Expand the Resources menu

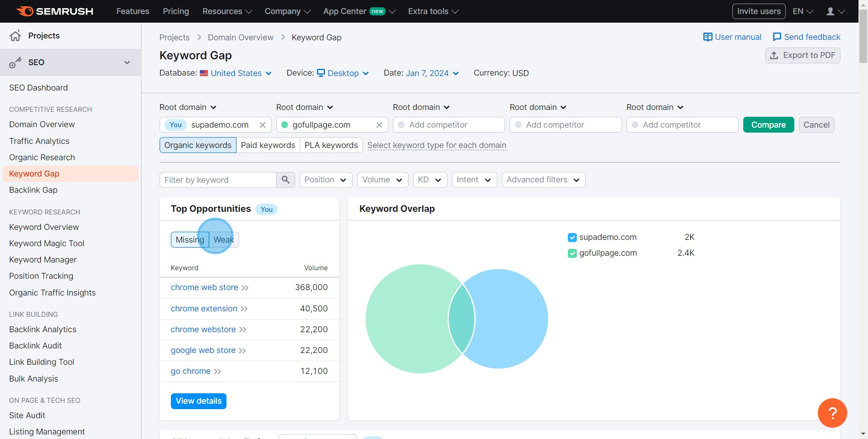pos(227,11)
